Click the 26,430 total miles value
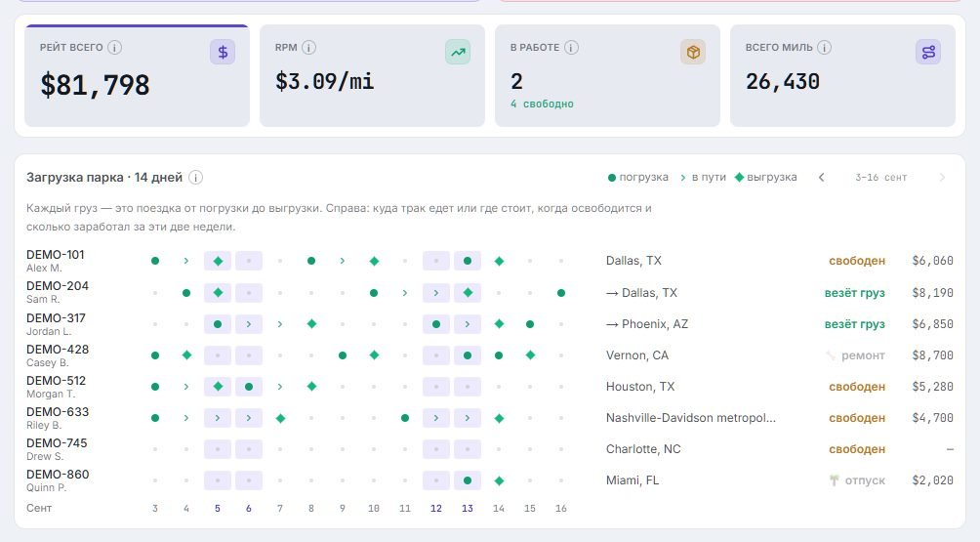 point(783,81)
